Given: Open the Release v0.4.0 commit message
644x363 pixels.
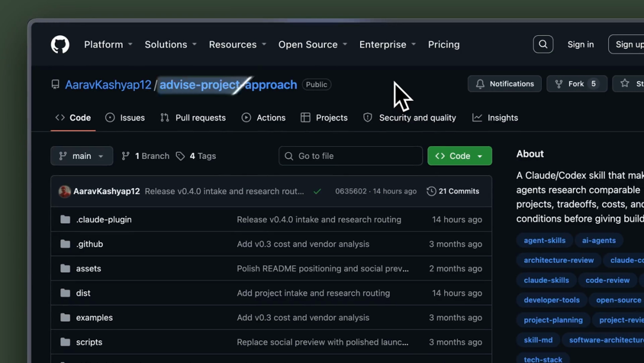Looking at the screenshot, I should pyautogui.click(x=224, y=191).
